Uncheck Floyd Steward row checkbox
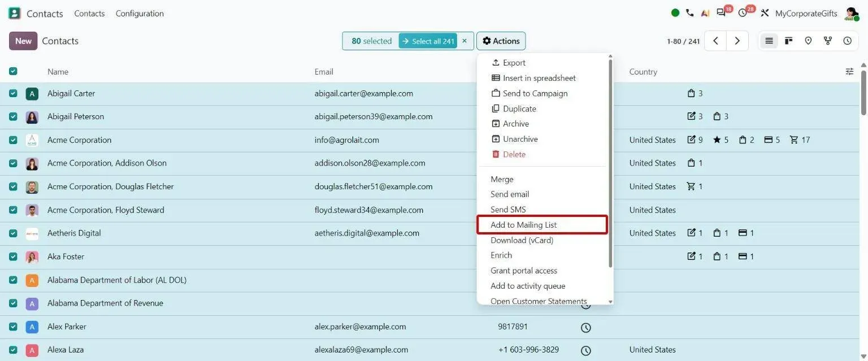Screen dimensions: 868x361 13,210
